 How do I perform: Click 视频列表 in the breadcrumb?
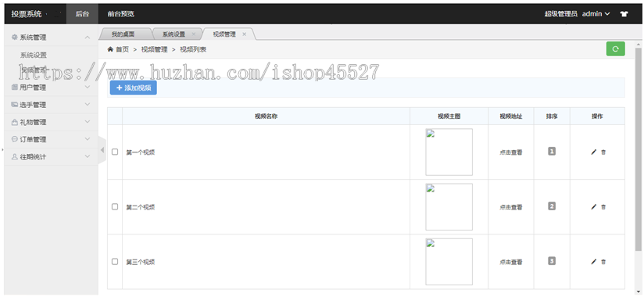point(193,49)
